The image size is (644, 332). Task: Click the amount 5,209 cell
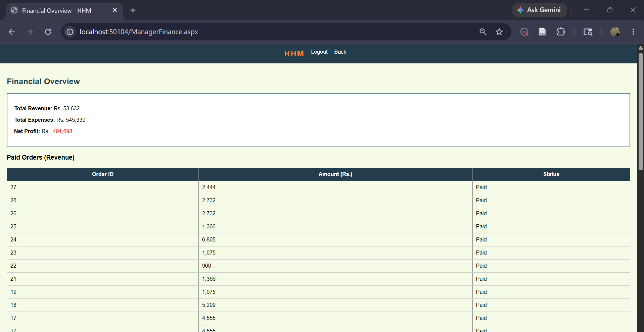pyautogui.click(x=335, y=305)
